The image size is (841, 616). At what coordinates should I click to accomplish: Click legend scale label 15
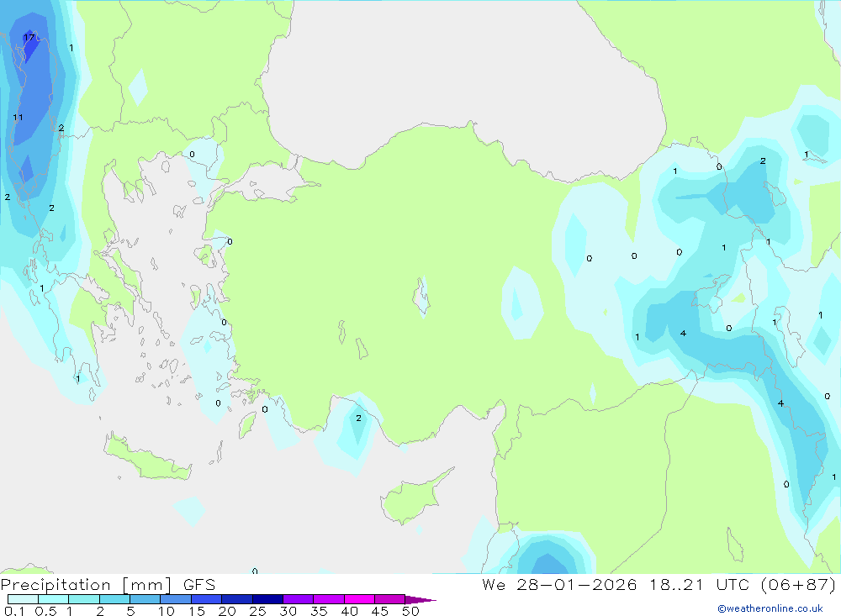click(x=197, y=611)
